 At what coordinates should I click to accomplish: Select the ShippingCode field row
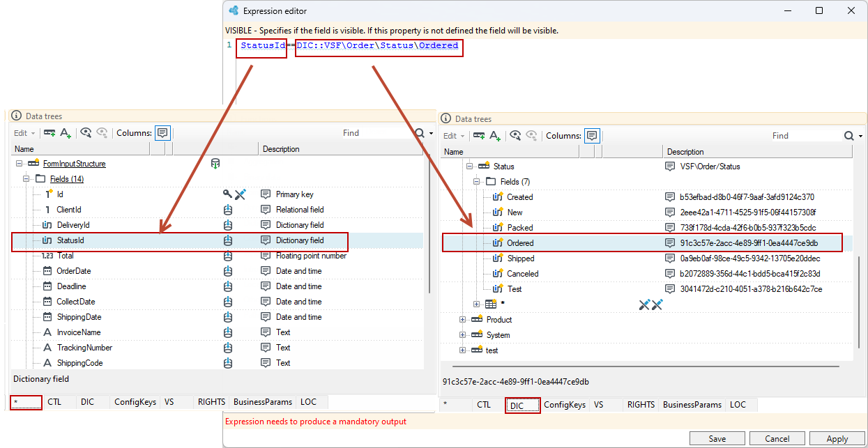(218, 363)
